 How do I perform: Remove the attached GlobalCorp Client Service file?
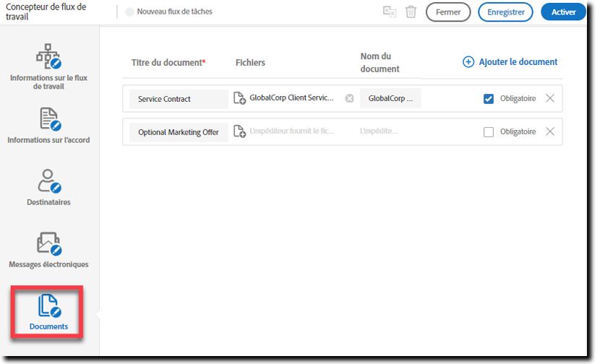349,99
